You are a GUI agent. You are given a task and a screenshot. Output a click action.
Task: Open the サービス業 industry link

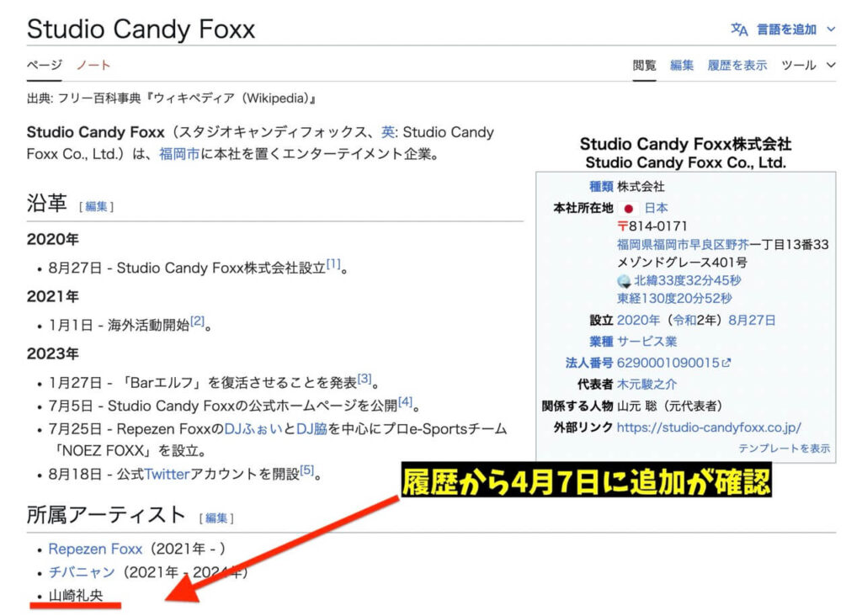646,342
